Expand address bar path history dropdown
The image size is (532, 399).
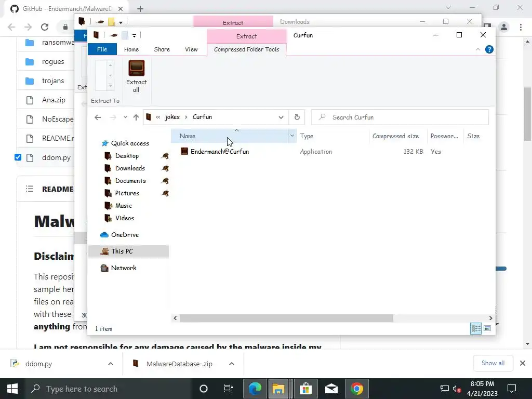(x=281, y=117)
